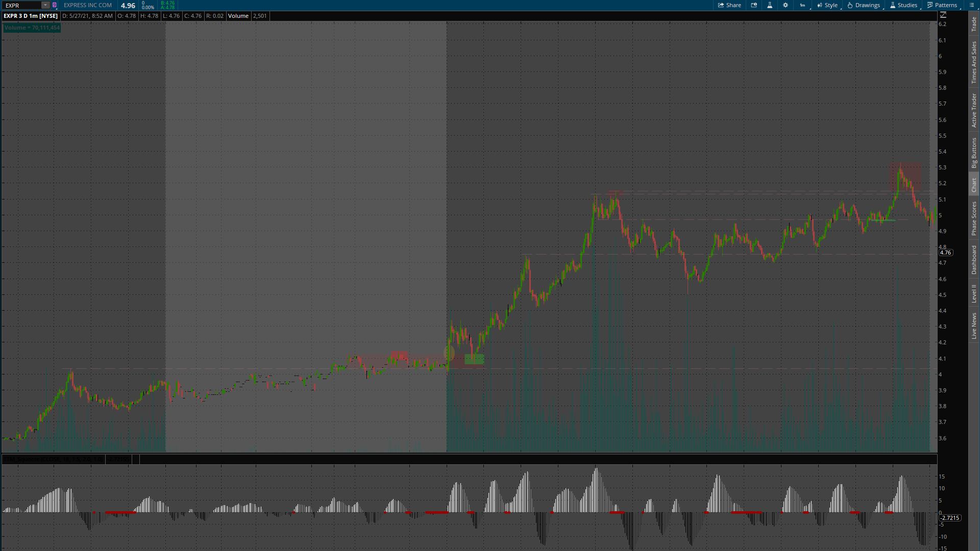Image resolution: width=980 pixels, height=551 pixels.
Task: Open the Trade sidebar tab
Action: click(974, 23)
